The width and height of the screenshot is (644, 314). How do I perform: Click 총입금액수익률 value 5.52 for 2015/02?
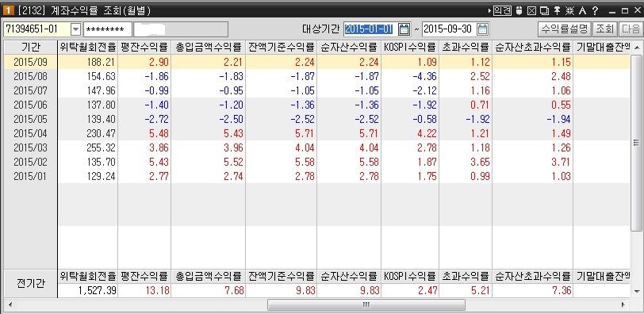click(x=232, y=162)
